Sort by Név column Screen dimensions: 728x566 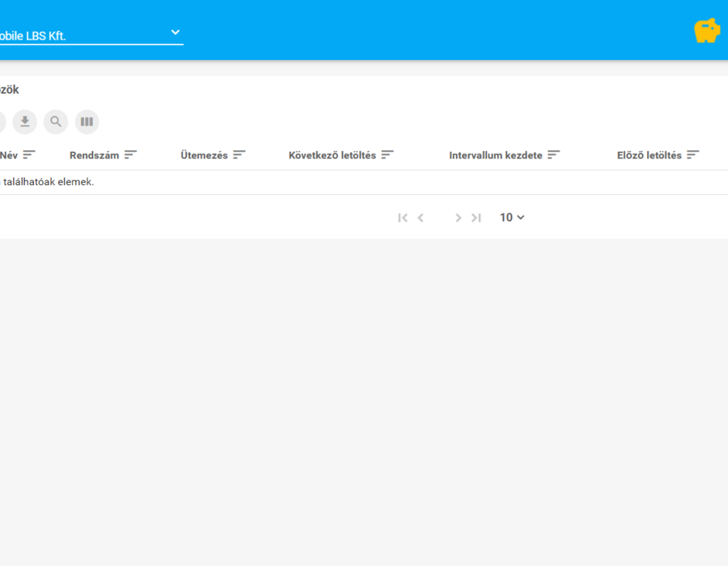pyautogui.click(x=29, y=155)
